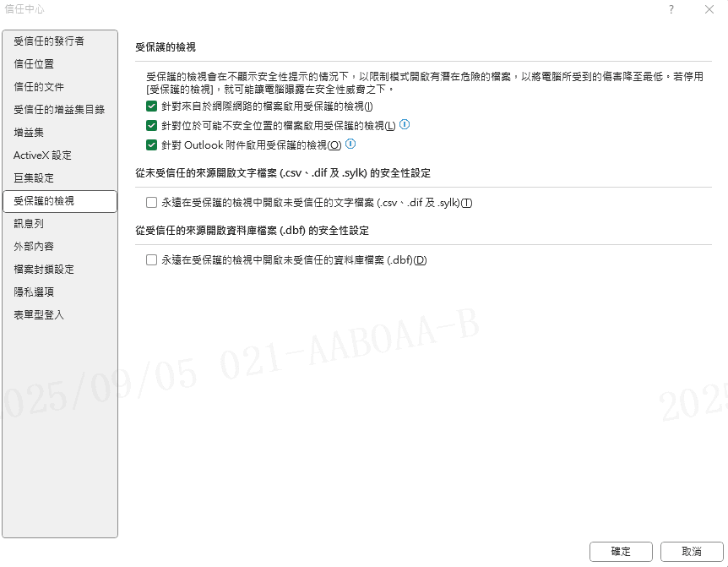Open 受信任的發行者 section
Image resolution: width=728 pixels, height=567 pixels.
(49, 41)
